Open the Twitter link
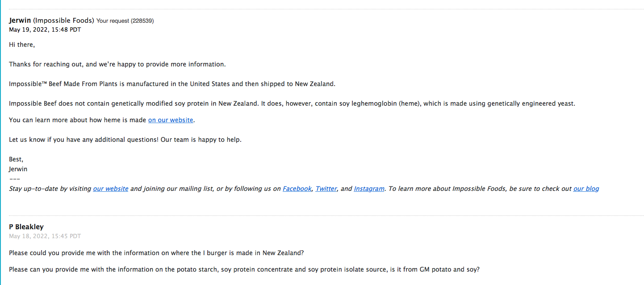The height and width of the screenshot is (285, 644). 326,189
